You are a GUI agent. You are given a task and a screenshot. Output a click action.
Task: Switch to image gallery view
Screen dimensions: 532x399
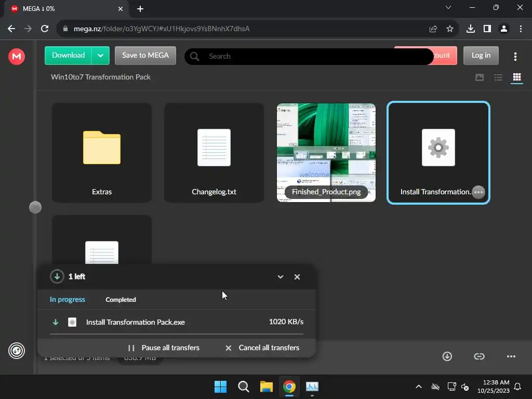(480, 77)
